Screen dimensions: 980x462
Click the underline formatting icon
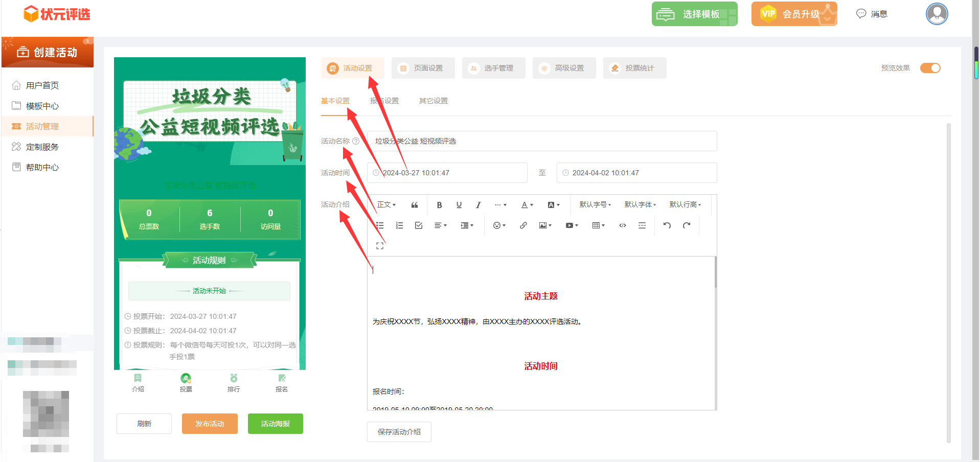tap(459, 205)
